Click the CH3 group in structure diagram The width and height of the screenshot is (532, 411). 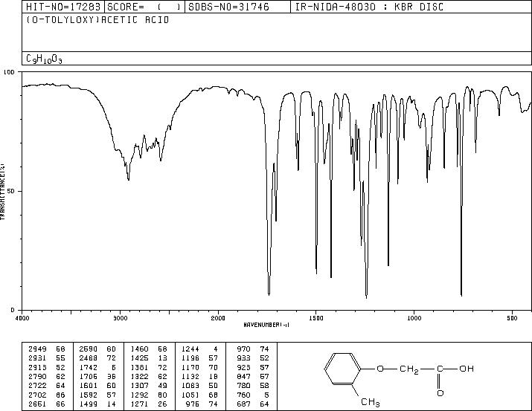pyautogui.click(x=370, y=402)
